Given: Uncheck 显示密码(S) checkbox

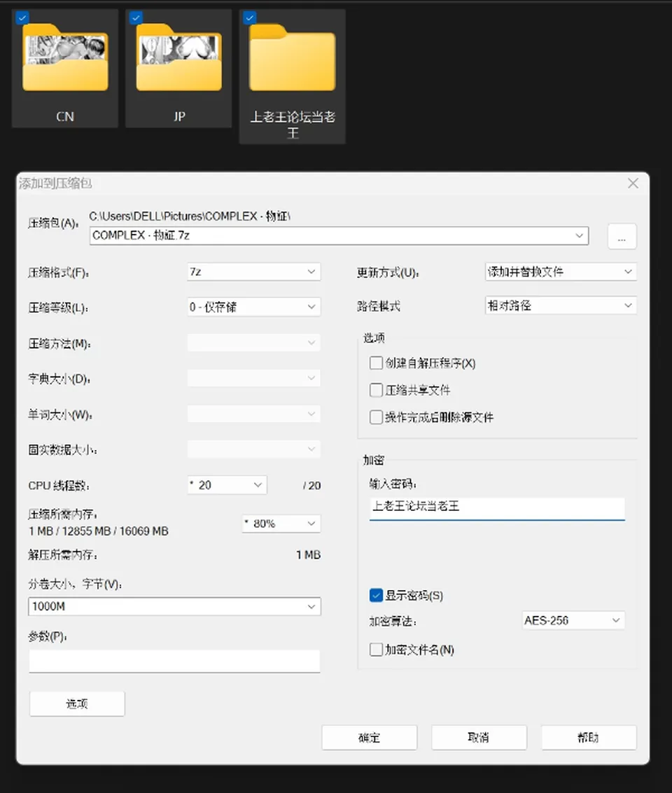Looking at the screenshot, I should 376,595.
